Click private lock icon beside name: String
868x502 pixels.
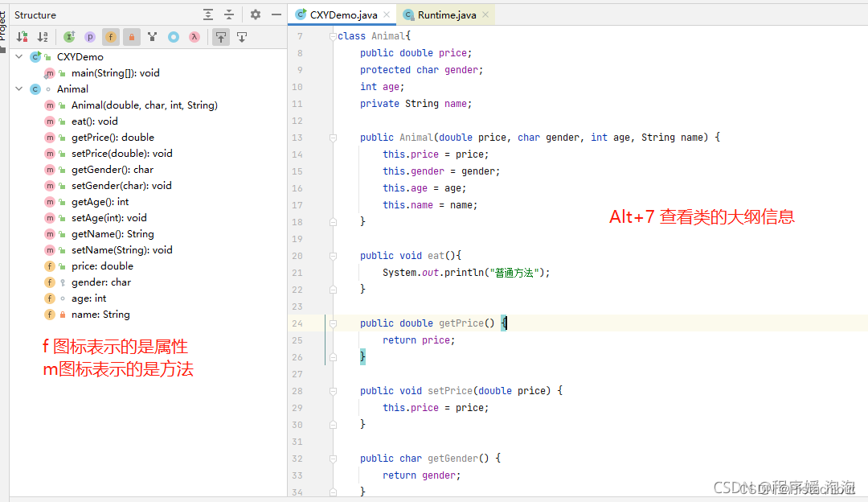click(63, 315)
